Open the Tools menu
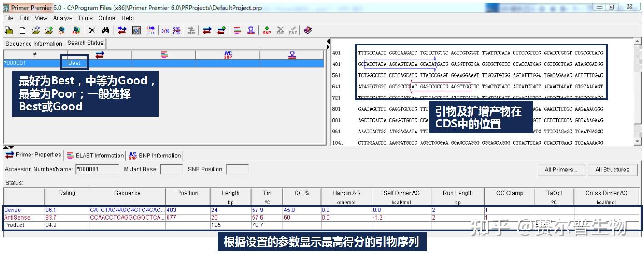644x254 pixels. pos(85,18)
